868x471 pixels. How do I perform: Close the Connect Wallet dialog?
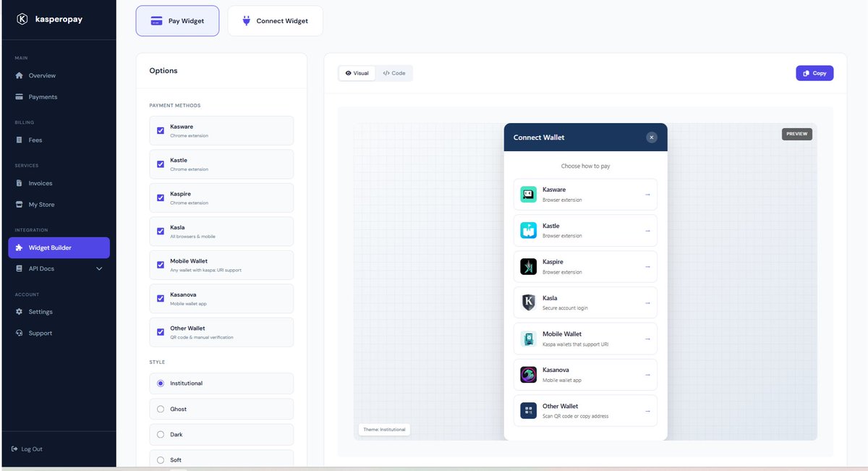651,137
